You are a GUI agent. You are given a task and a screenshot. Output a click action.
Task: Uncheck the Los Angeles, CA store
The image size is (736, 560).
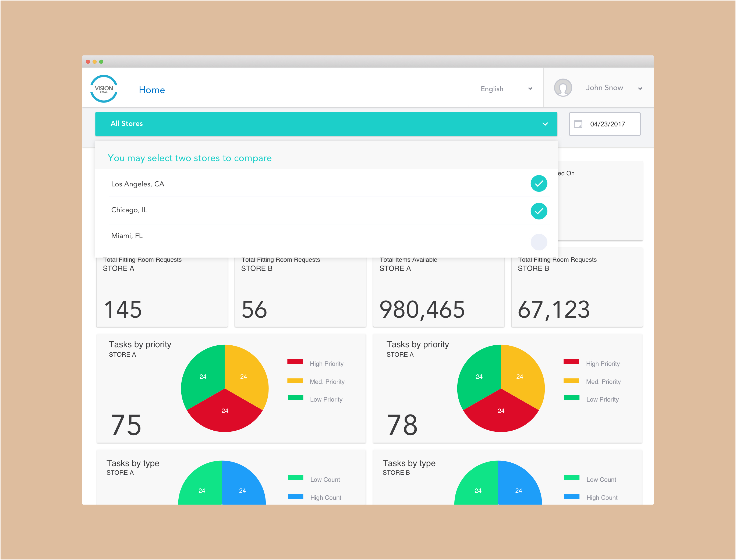(x=539, y=183)
